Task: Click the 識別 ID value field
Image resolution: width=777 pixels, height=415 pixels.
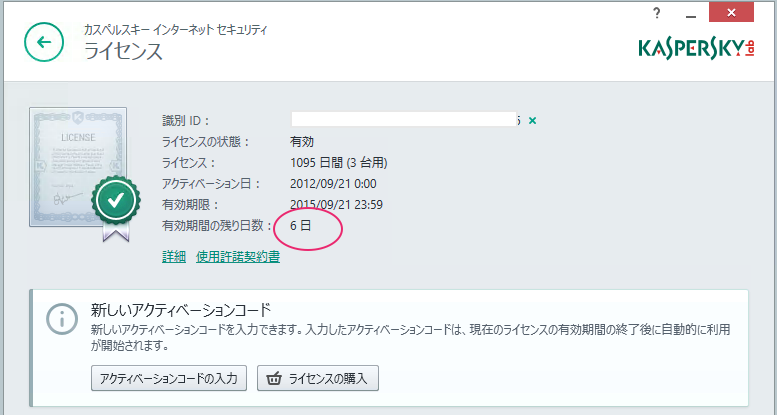Action: 404,119
